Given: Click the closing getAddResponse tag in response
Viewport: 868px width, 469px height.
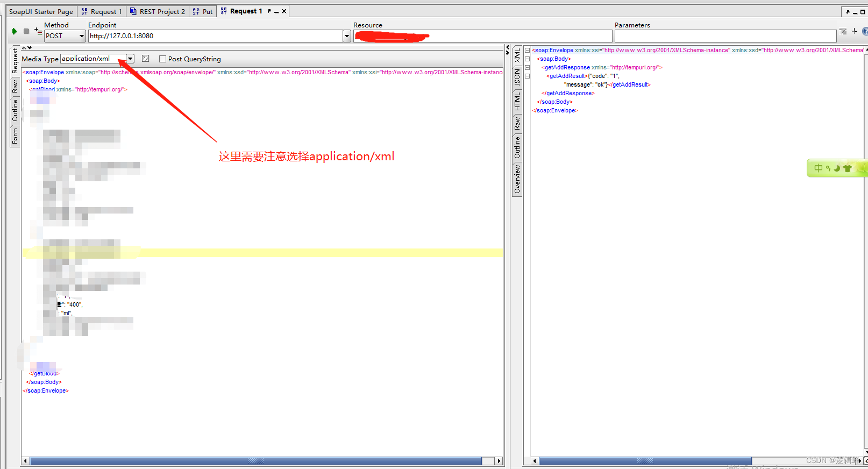Looking at the screenshot, I should tap(568, 94).
